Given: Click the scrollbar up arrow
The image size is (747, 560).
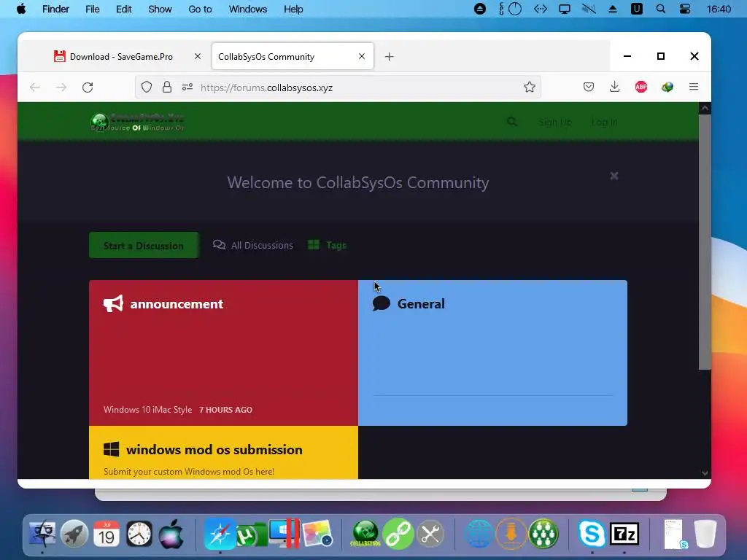Looking at the screenshot, I should 705,108.
